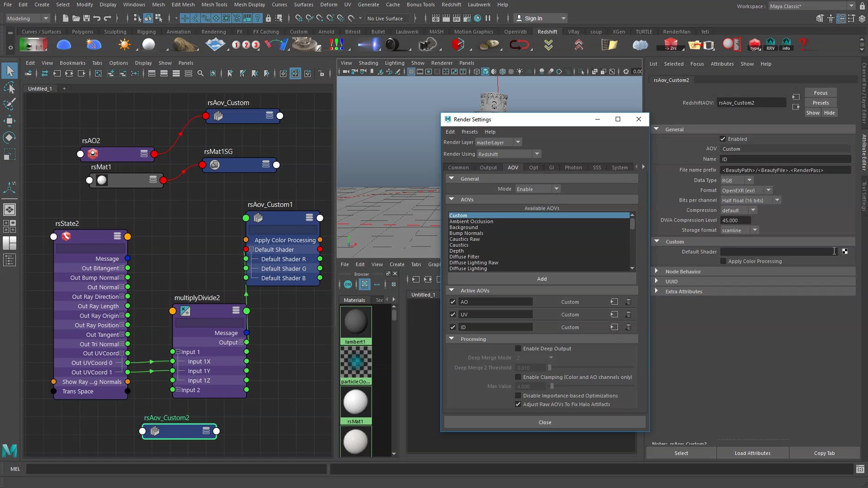Image resolution: width=868 pixels, height=488 pixels.
Task: Switch to the Photon tab in Render Settings
Action: (x=573, y=167)
